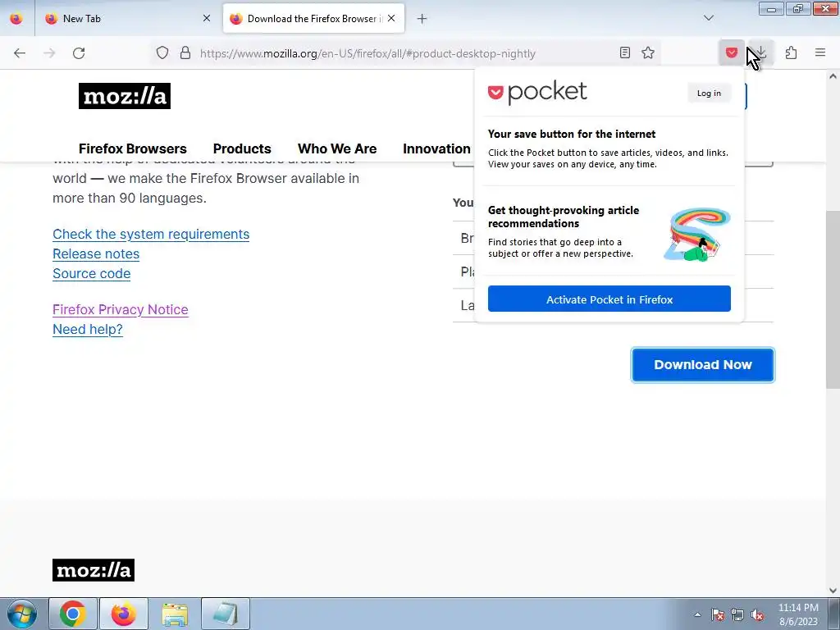The width and height of the screenshot is (840, 630).
Task: Show site security padlock info
Action: (185, 53)
